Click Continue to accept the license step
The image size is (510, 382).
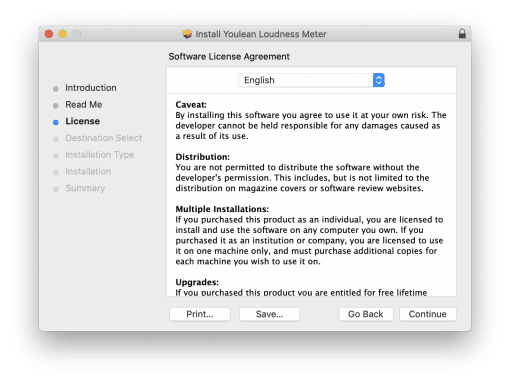[x=428, y=314]
